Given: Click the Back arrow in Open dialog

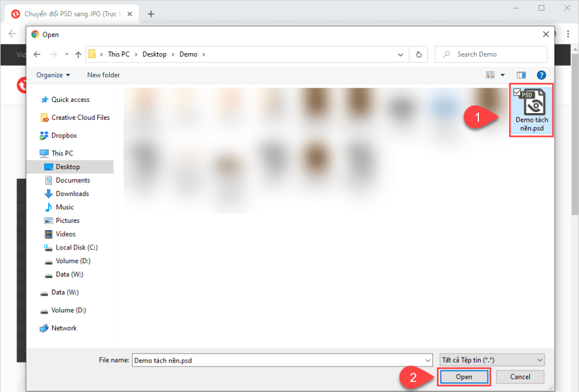Looking at the screenshot, I should 37,54.
